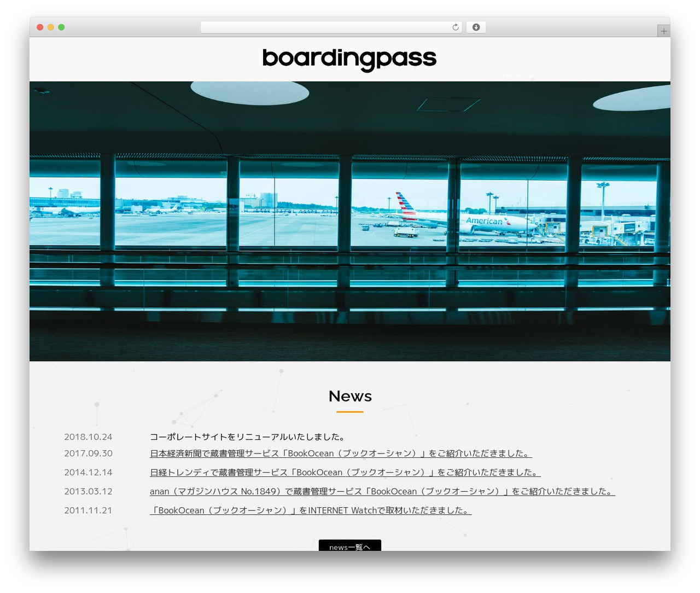700x593 pixels.
Task: Open the 日経トレンディ BookOcean news link
Action: tap(345, 473)
